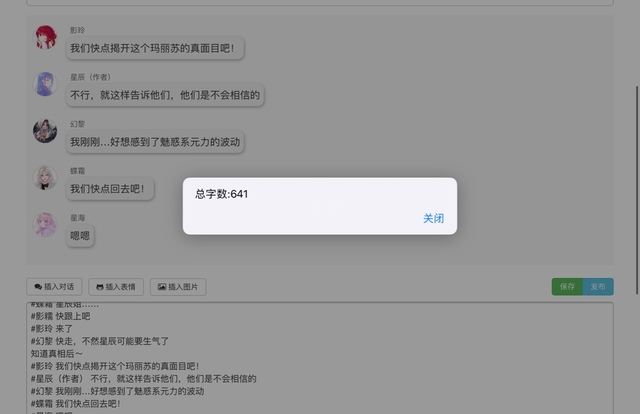Click 幻黎's bubble about 魅惑系元力的波动
The width and height of the screenshot is (640, 414).
coord(155,142)
